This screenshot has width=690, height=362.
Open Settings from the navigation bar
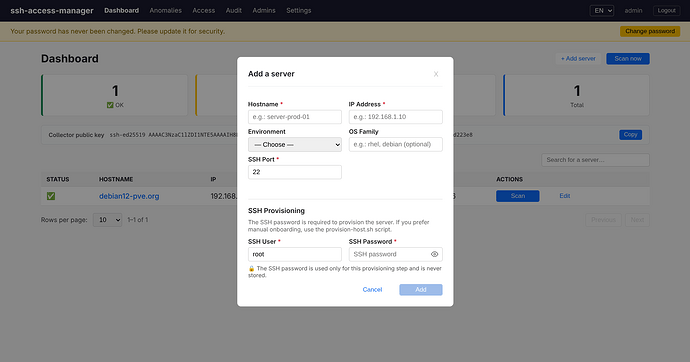pyautogui.click(x=299, y=11)
